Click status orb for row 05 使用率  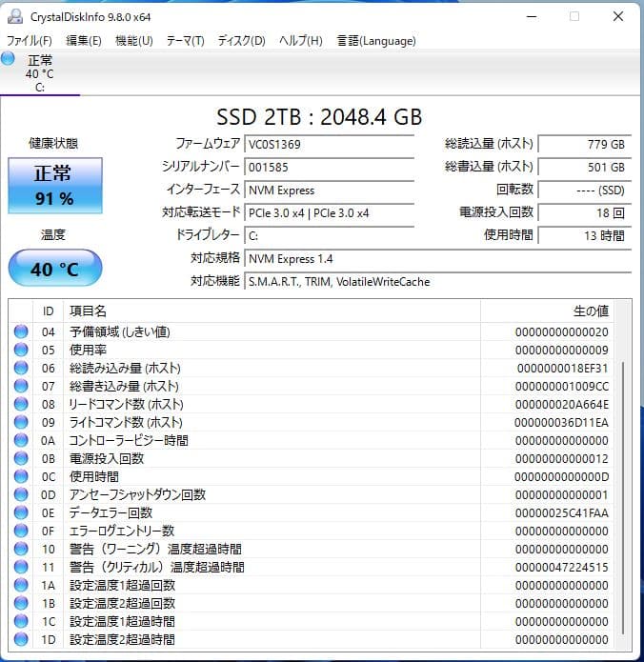(21, 350)
